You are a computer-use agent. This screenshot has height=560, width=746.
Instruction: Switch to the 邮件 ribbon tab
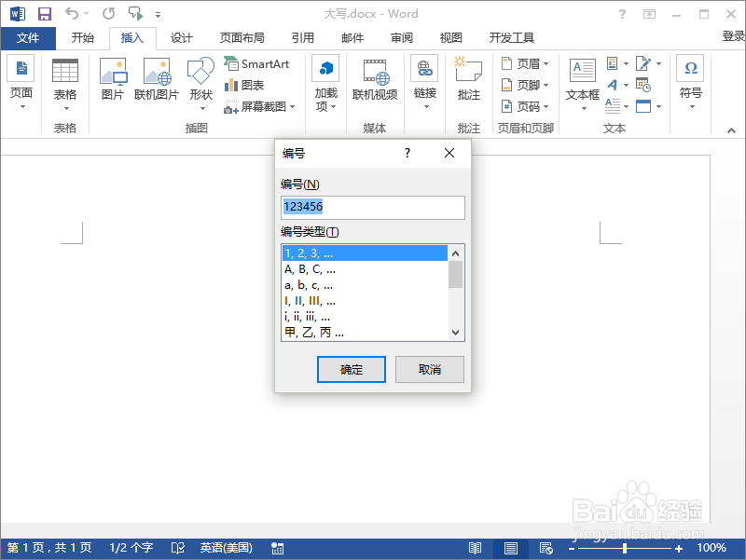coord(352,38)
